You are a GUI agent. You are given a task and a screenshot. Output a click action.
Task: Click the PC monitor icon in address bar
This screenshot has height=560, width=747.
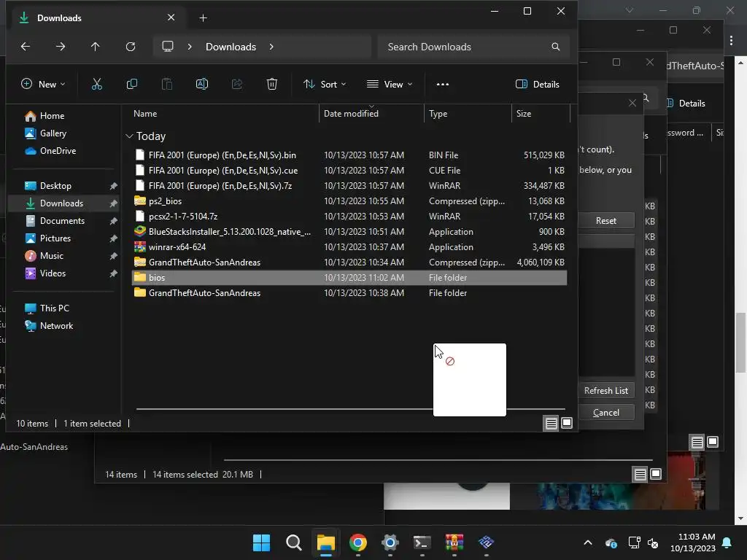pyautogui.click(x=168, y=47)
